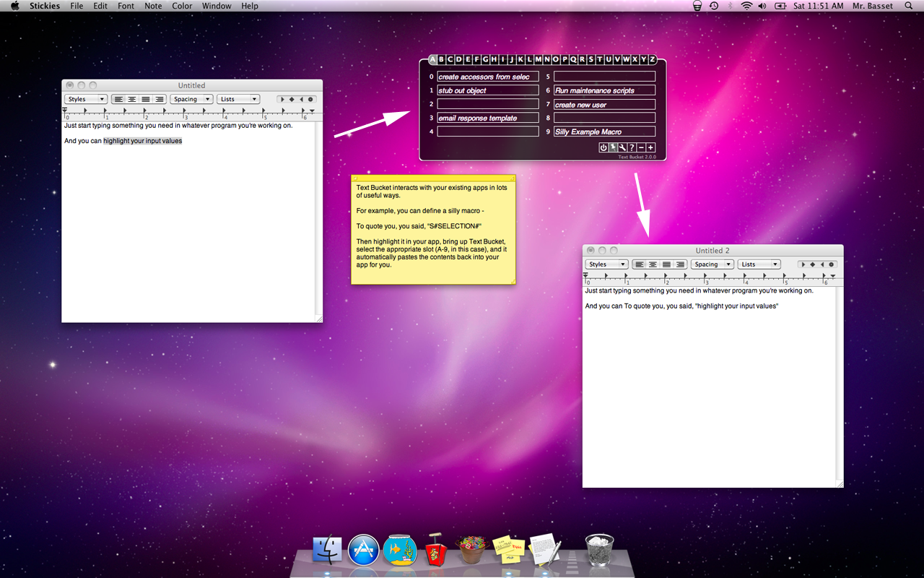Click the plus icon in Text Bucket

coord(650,147)
